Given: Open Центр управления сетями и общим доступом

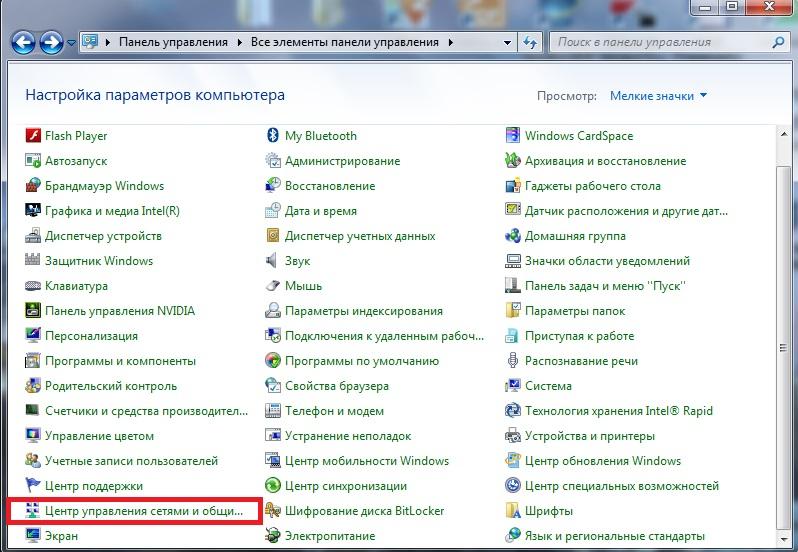Looking at the screenshot, I should (144, 511).
